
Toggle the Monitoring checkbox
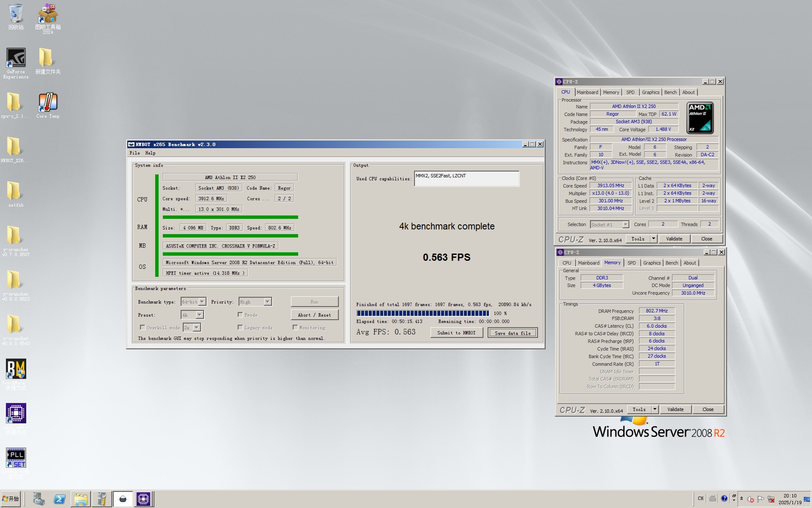point(295,327)
